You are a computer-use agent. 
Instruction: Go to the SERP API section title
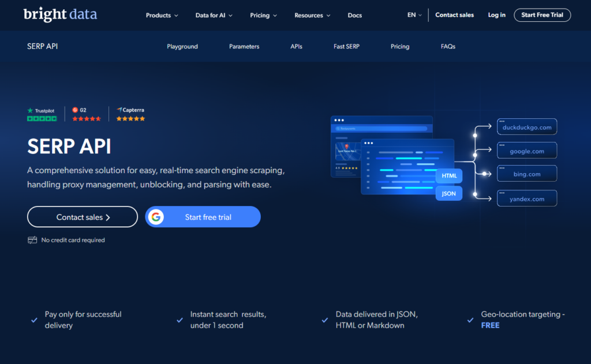[42, 46]
